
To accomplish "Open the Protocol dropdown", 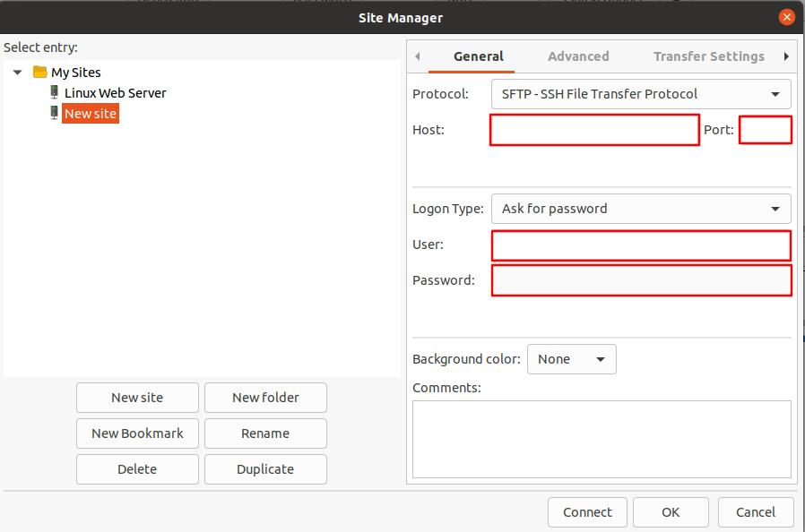I will (641, 94).
